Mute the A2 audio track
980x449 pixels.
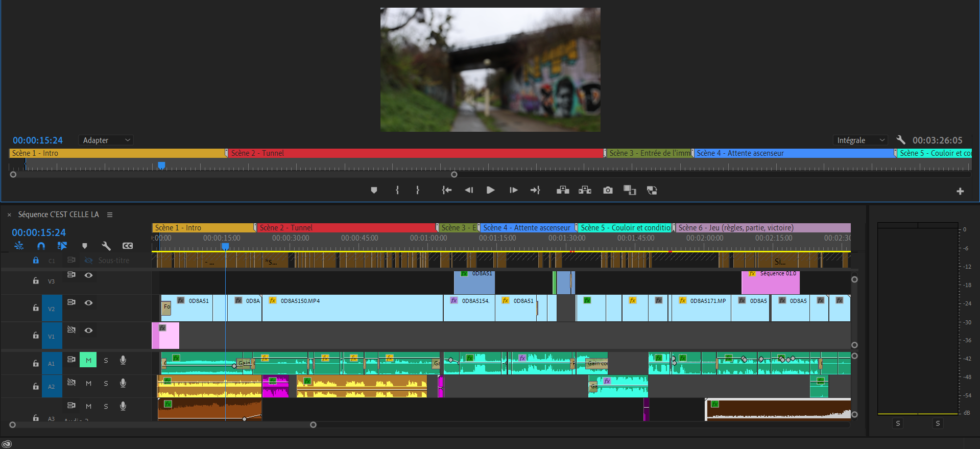pos(88,383)
